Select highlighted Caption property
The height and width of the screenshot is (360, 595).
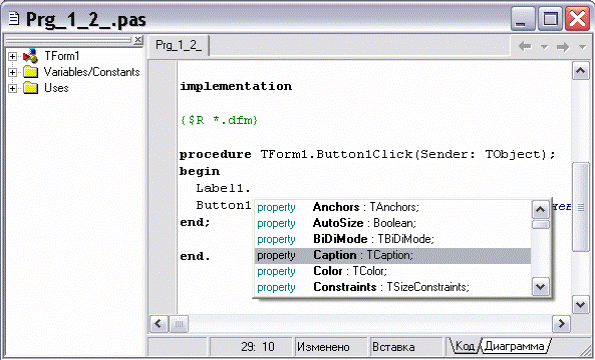point(393,255)
